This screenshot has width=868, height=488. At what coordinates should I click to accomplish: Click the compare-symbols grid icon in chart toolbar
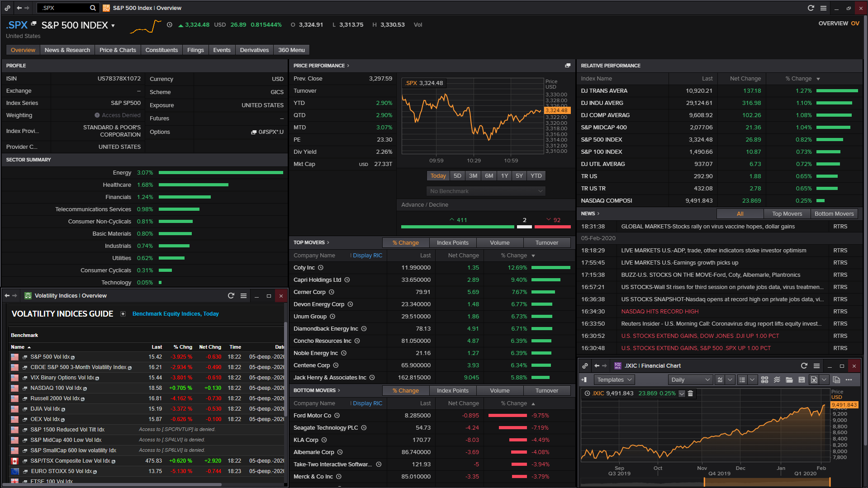764,380
